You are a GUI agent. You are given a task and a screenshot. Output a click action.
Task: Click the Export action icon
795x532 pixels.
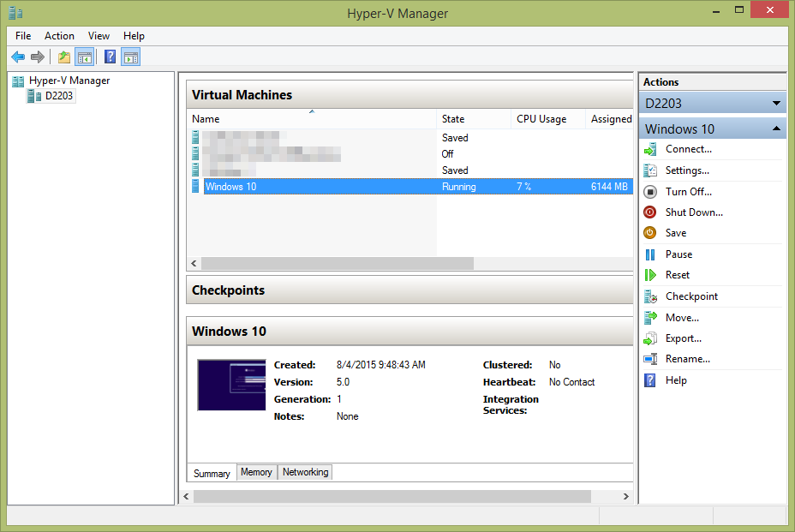pos(650,338)
